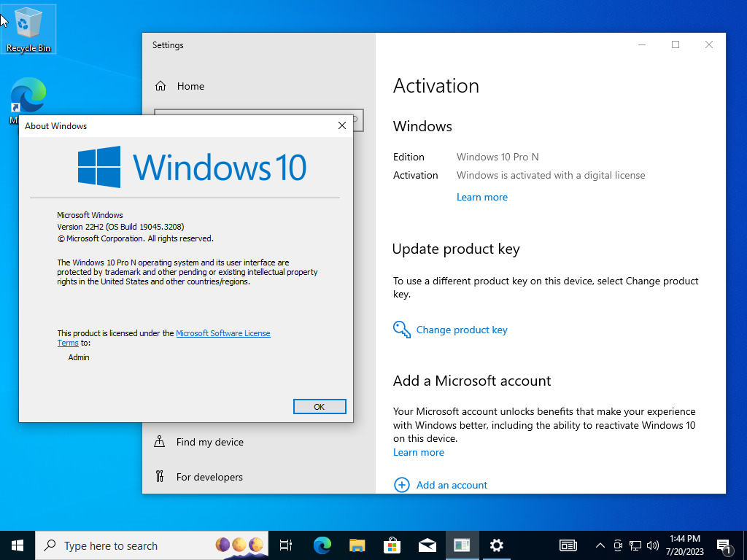Image resolution: width=747 pixels, height=560 pixels.
Task: Click the Settings gear in taskbar
Action: (x=496, y=545)
